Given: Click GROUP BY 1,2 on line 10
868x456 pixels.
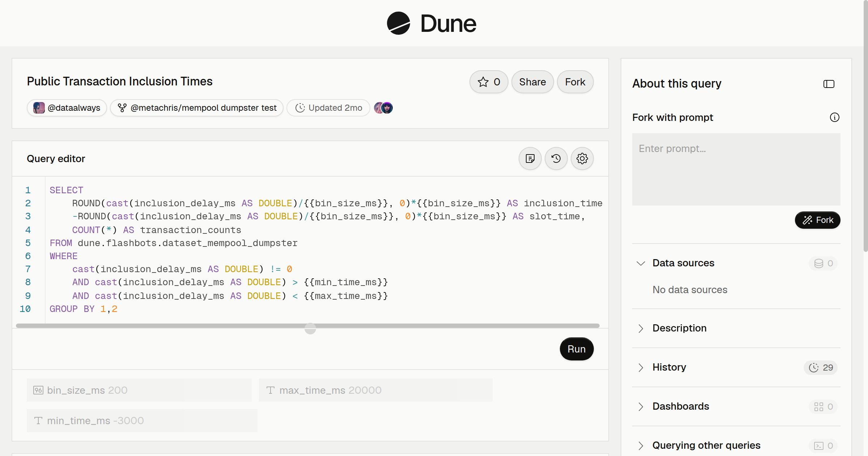Looking at the screenshot, I should [x=83, y=309].
